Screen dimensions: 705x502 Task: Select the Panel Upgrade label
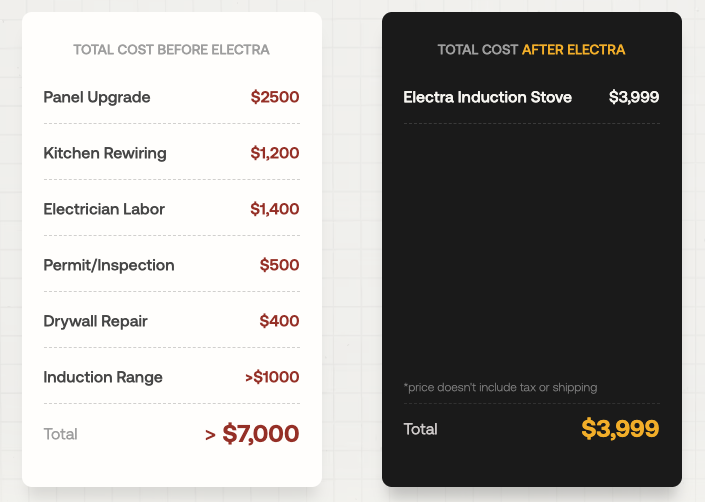pyautogui.click(x=97, y=97)
